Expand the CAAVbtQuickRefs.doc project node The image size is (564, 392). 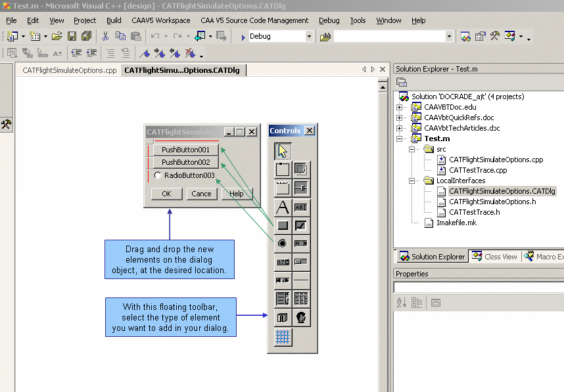click(x=399, y=118)
